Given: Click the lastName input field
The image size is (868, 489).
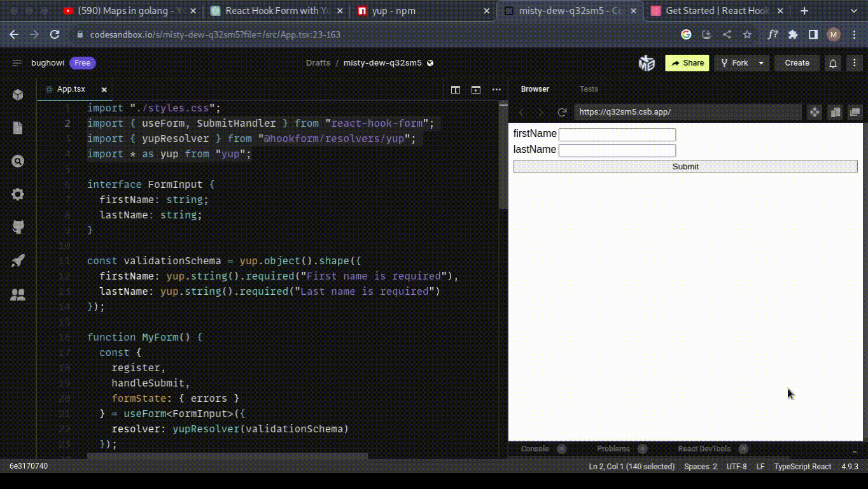Looking at the screenshot, I should coord(617,150).
